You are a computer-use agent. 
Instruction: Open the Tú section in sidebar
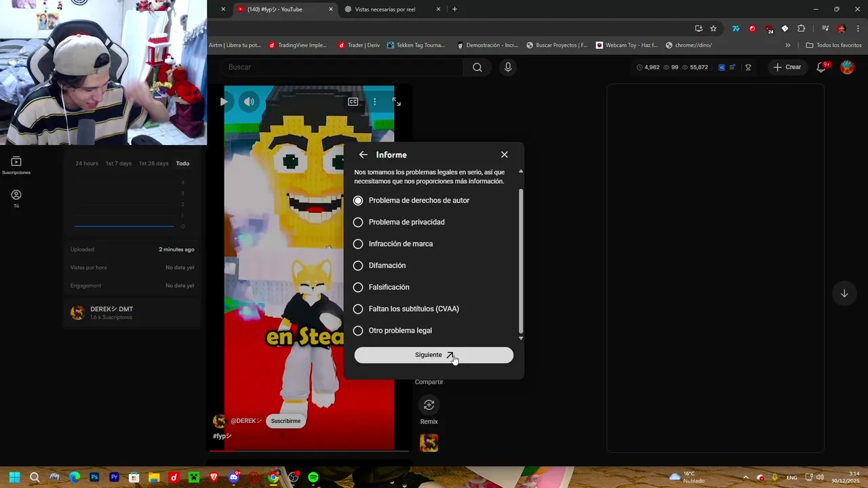pyautogui.click(x=16, y=199)
